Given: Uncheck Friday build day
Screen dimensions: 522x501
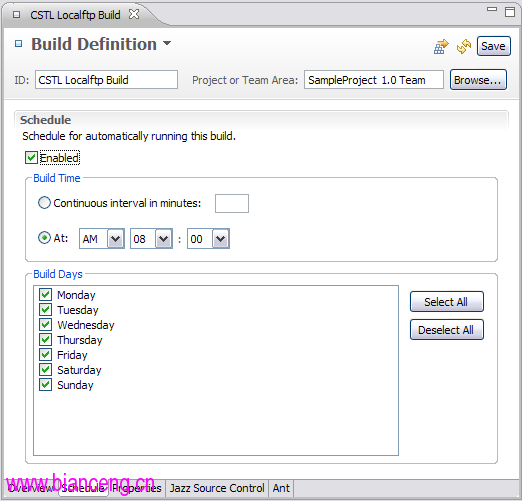Looking at the screenshot, I should (45, 354).
